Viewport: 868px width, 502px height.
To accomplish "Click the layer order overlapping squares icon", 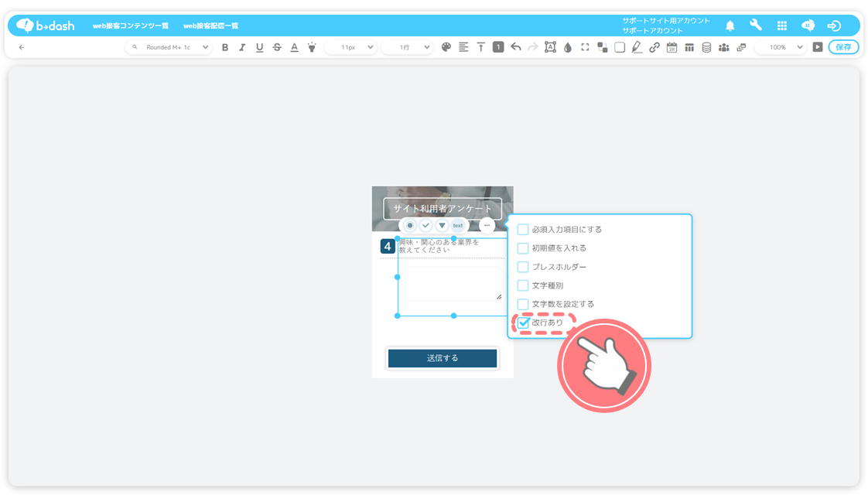I will pos(603,48).
